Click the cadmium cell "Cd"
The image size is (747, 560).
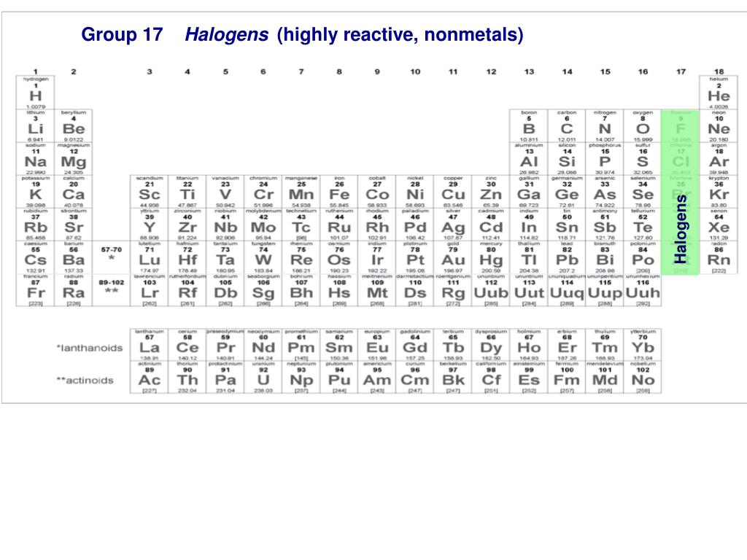click(491, 225)
